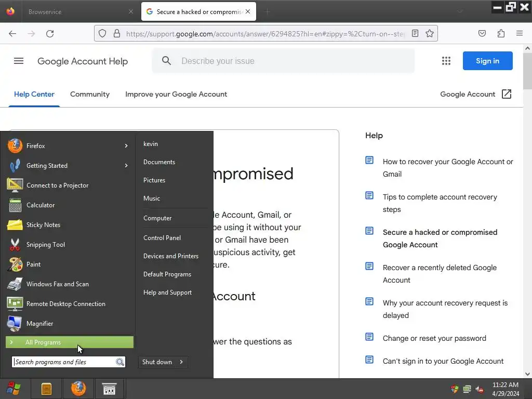Open Control Panel from Start menu

[x=162, y=238]
